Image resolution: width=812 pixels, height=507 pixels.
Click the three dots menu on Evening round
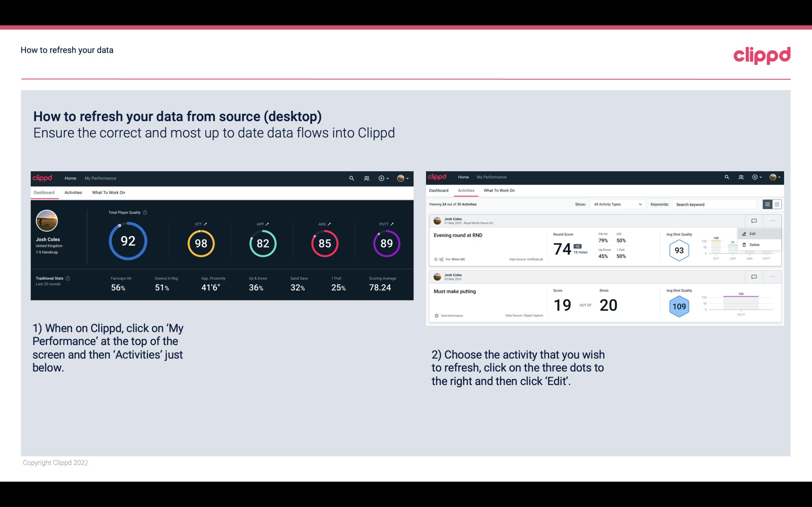[x=772, y=220]
